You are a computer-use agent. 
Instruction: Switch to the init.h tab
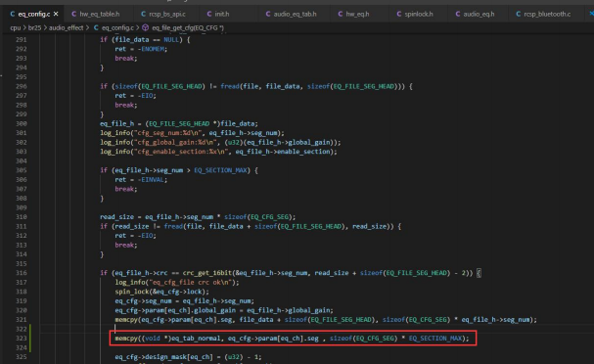coord(221,14)
